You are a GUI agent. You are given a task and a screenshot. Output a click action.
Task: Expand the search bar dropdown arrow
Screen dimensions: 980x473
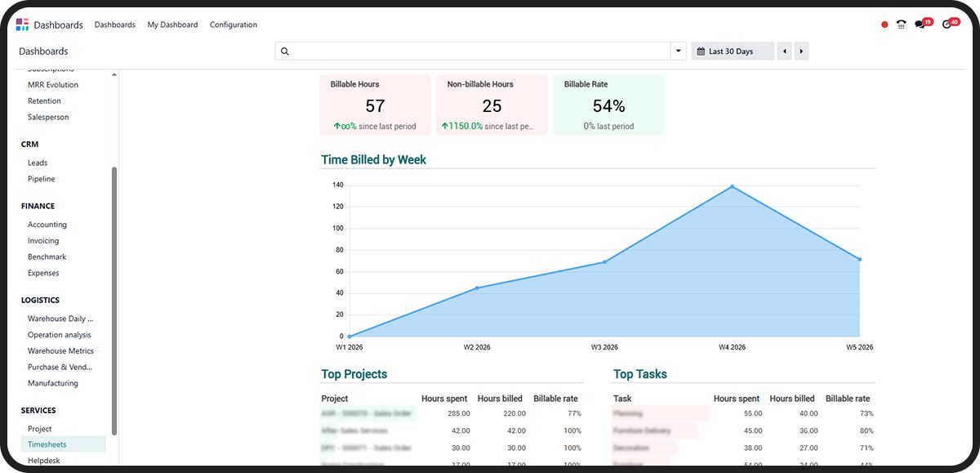pyautogui.click(x=678, y=51)
